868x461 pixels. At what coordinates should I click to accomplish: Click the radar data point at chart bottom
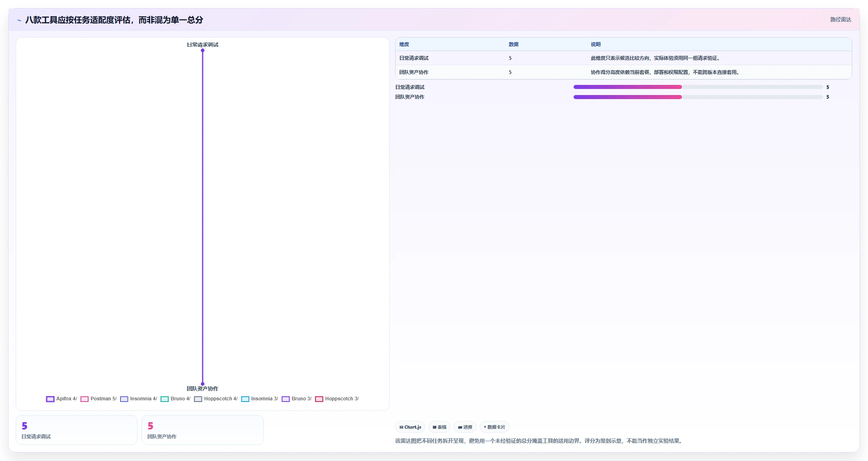[203, 384]
